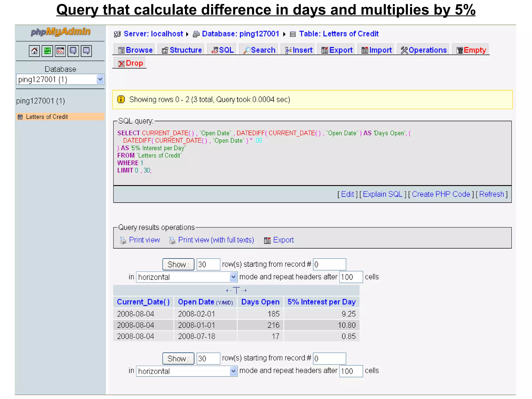The height and width of the screenshot is (399, 532).
Task: Click the phpMyAdmin logo
Action: [x=61, y=32]
